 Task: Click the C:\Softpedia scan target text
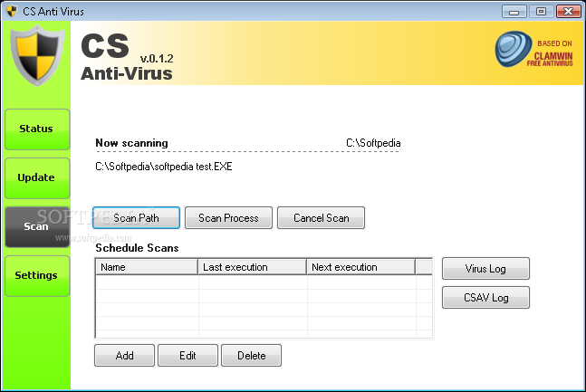pos(373,143)
